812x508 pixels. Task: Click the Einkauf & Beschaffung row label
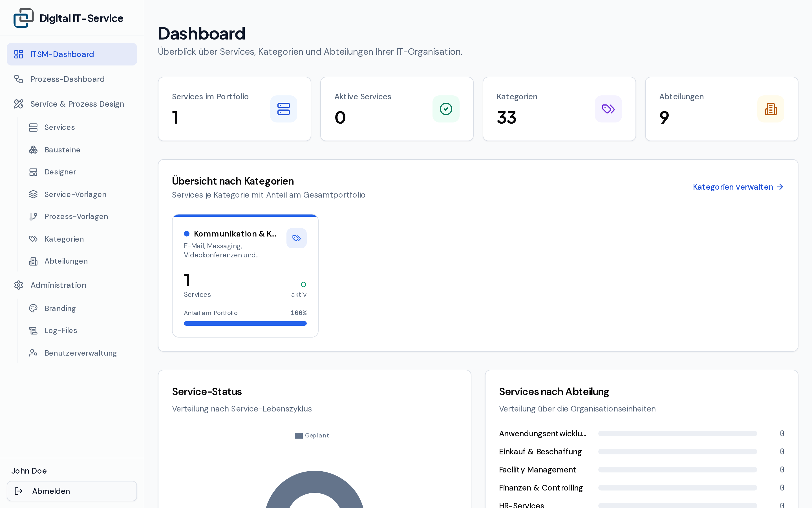click(540, 452)
